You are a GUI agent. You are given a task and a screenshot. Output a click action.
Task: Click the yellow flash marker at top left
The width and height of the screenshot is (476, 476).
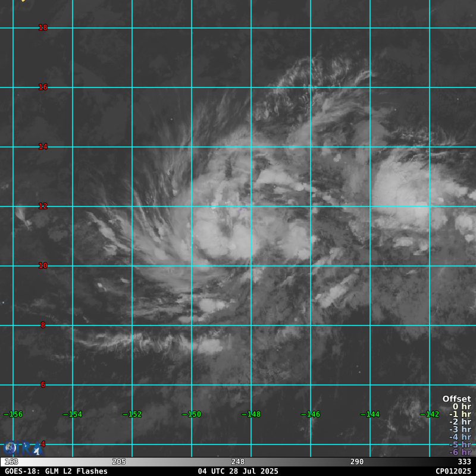pos(23,1)
